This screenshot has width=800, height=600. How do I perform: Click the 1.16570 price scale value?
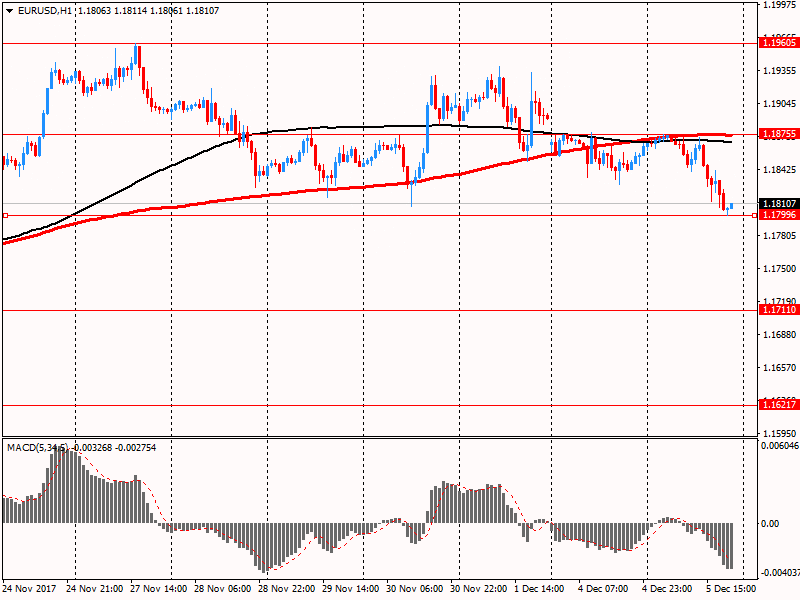point(779,368)
